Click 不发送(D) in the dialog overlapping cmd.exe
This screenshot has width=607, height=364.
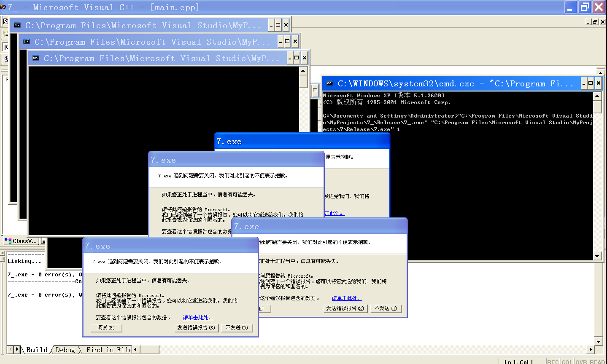coord(386,308)
